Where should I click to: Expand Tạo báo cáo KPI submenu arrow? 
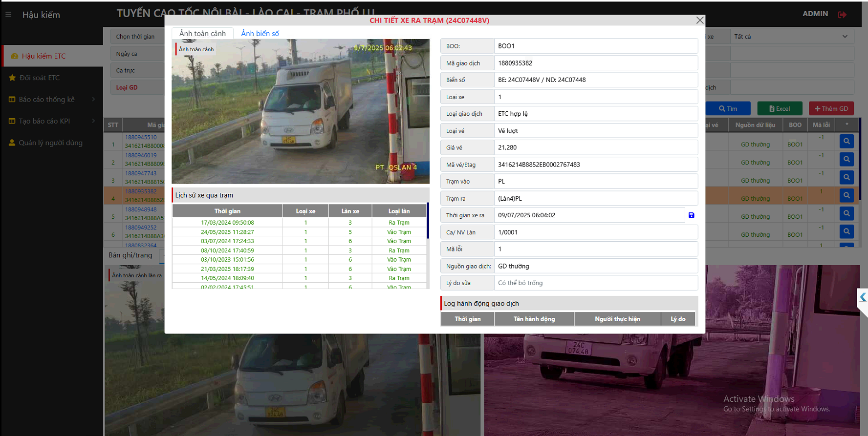click(x=93, y=121)
